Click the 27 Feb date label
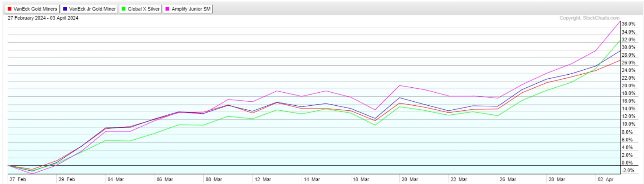644x184 pixels. coord(18,179)
